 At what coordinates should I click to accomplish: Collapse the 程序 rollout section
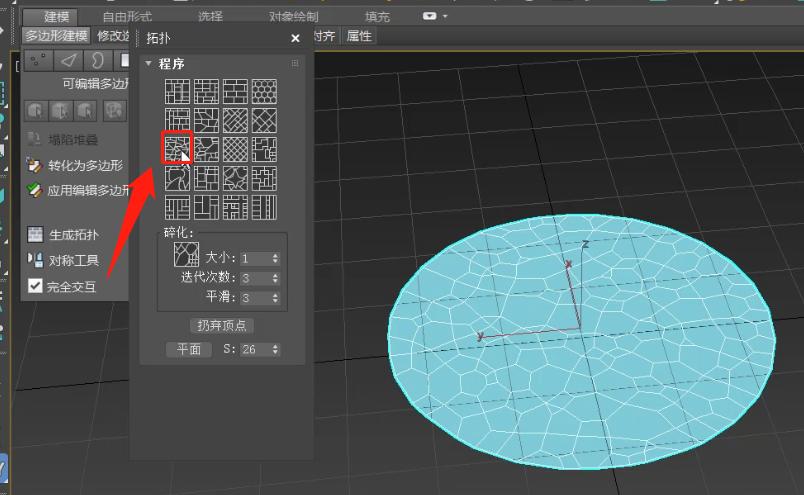[x=149, y=64]
